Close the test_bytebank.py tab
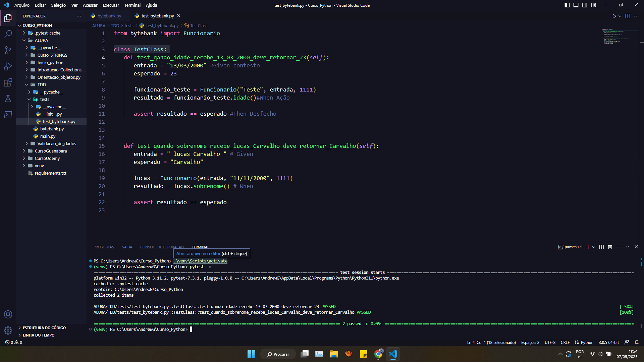 179,16
